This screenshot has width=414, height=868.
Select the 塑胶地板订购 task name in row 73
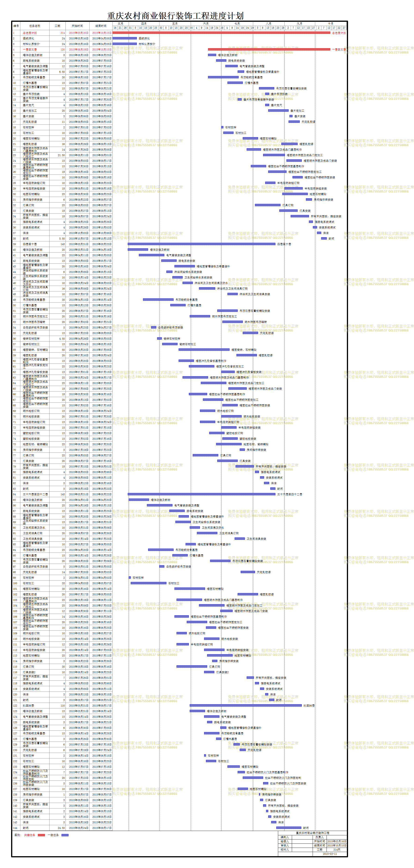point(31,433)
